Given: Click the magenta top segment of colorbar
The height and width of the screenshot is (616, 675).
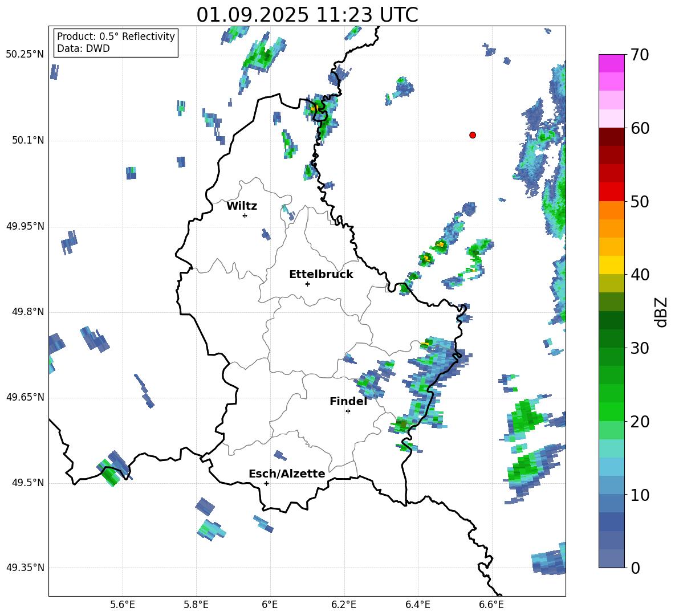Looking at the screenshot, I should [611, 63].
